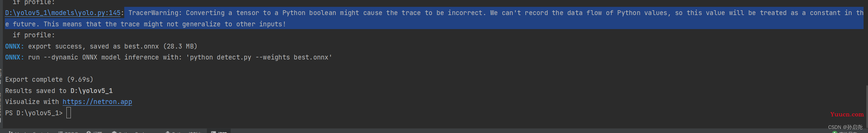Open the Python Packages tool icon
This screenshot has height=133, width=868.
coord(114,132)
